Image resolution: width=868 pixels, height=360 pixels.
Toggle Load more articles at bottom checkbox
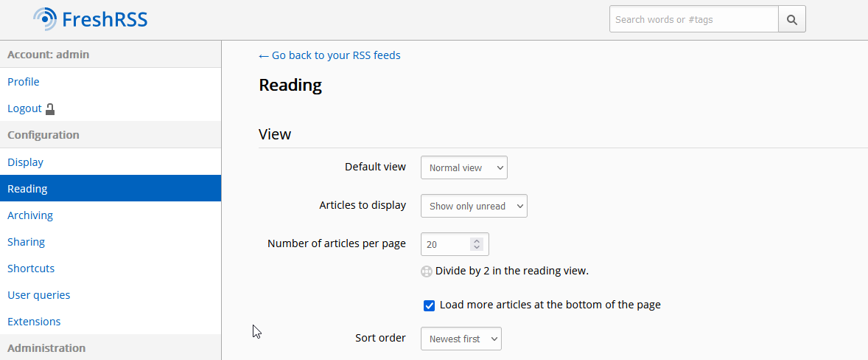pyautogui.click(x=429, y=305)
